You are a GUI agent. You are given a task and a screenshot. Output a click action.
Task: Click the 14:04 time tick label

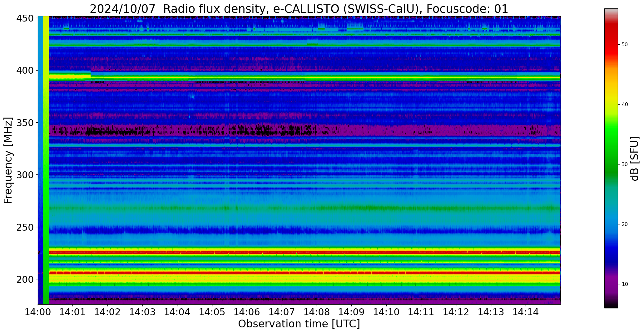tap(177, 312)
